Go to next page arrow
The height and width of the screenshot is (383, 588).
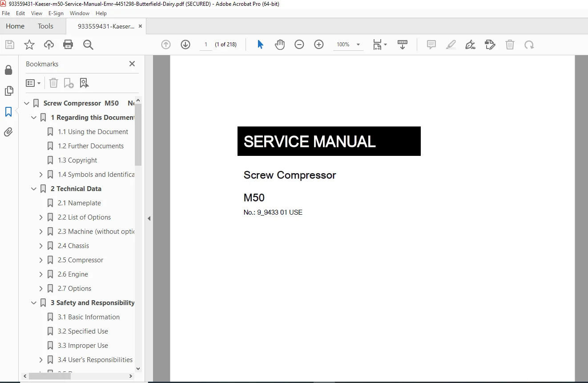185,45
